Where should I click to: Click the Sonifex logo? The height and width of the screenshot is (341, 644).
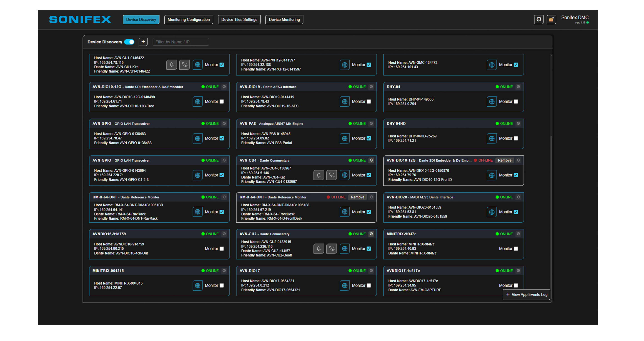(x=80, y=20)
